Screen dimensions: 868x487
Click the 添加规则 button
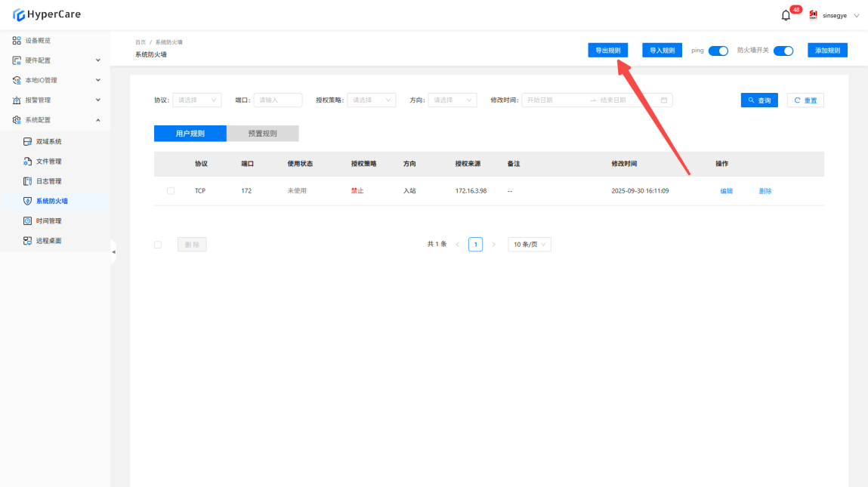pos(828,51)
